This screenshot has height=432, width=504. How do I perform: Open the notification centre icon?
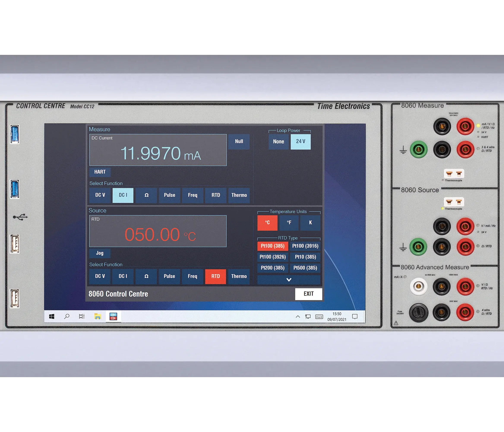(355, 316)
